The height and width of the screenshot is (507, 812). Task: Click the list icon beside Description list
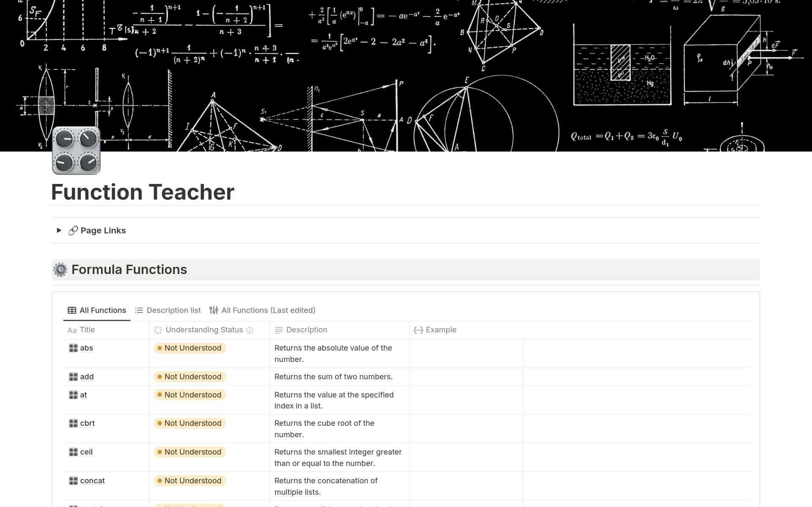[x=139, y=310]
